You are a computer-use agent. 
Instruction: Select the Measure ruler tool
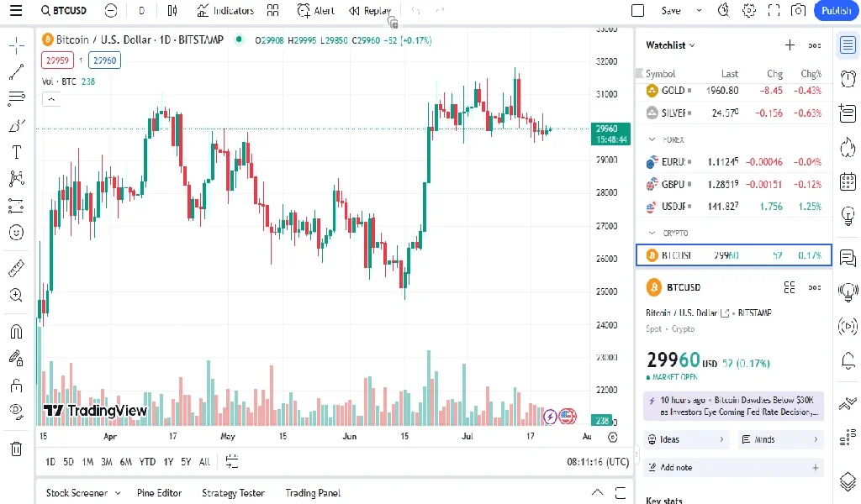click(16, 267)
